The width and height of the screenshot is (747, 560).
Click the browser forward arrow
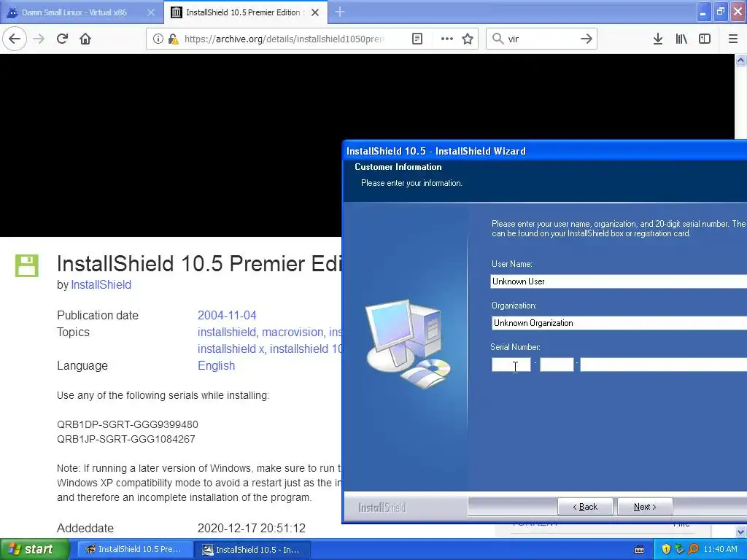point(39,39)
